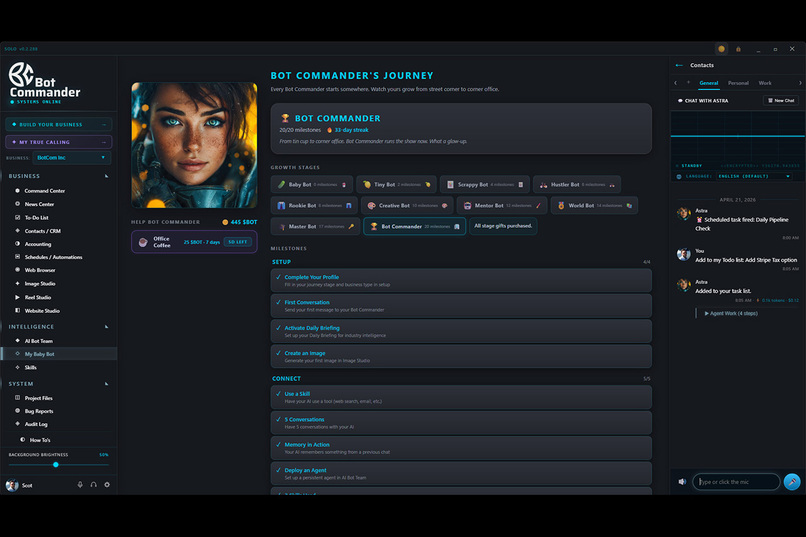
Task: Click the Project Files icon
Action: tap(17, 398)
